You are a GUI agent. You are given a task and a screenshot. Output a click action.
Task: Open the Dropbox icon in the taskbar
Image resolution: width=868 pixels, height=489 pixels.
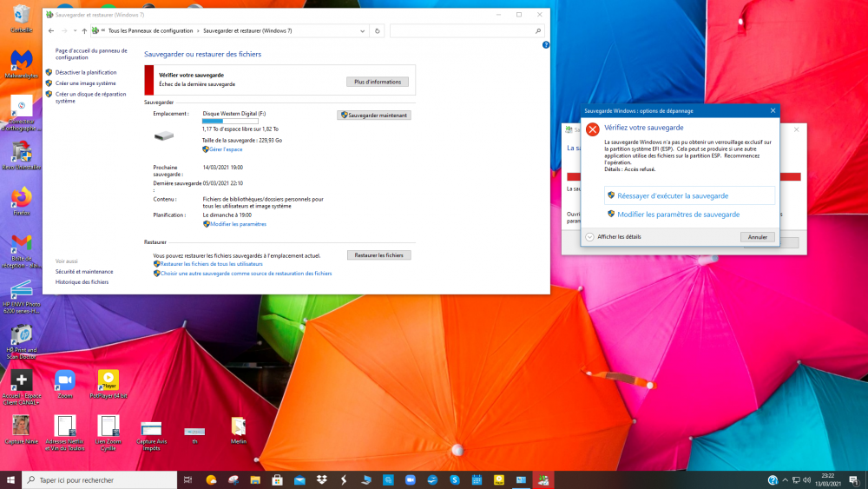(322, 480)
